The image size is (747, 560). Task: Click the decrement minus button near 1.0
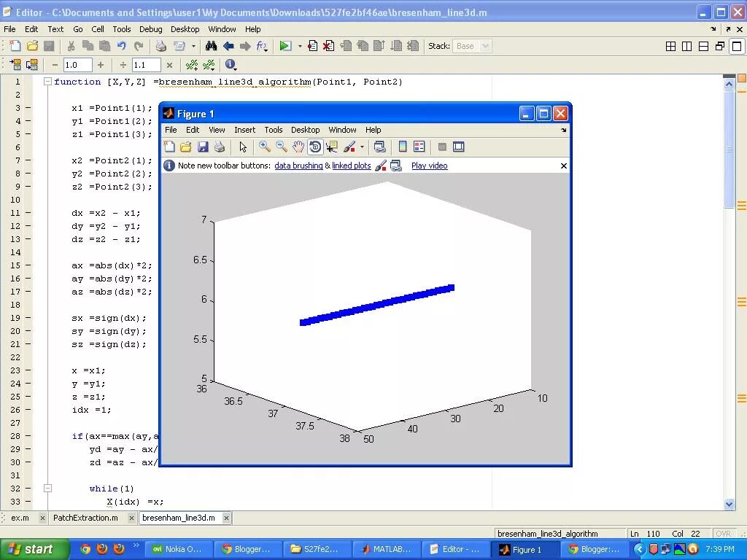coord(55,65)
